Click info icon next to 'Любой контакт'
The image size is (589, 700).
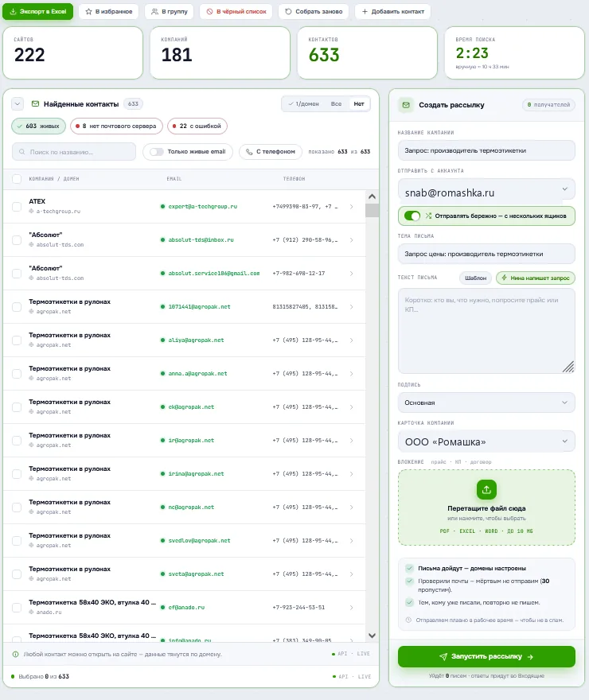click(x=16, y=655)
